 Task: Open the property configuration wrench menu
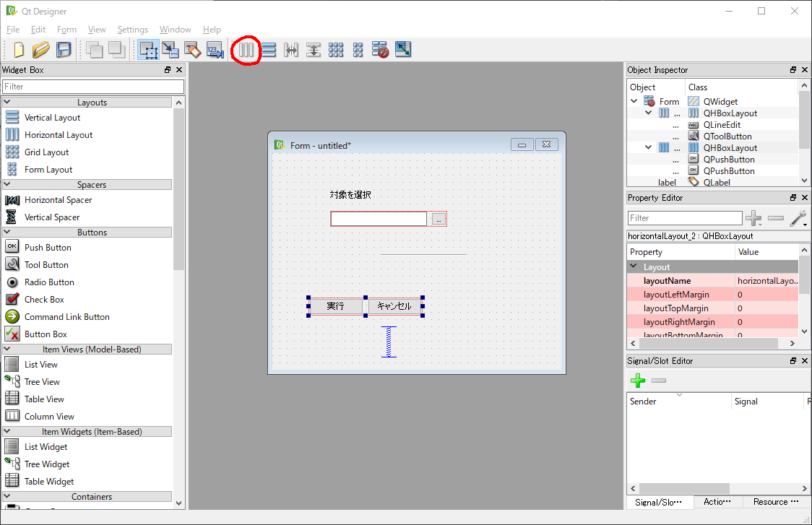point(798,218)
